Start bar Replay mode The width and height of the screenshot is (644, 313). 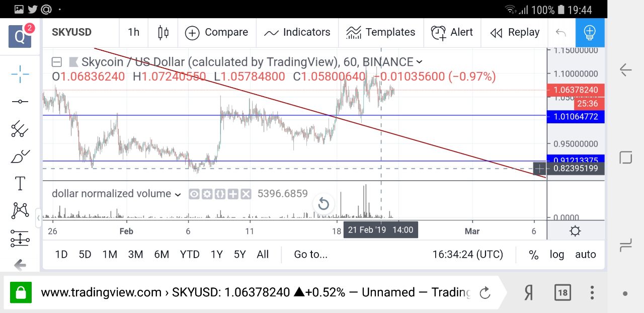point(515,33)
